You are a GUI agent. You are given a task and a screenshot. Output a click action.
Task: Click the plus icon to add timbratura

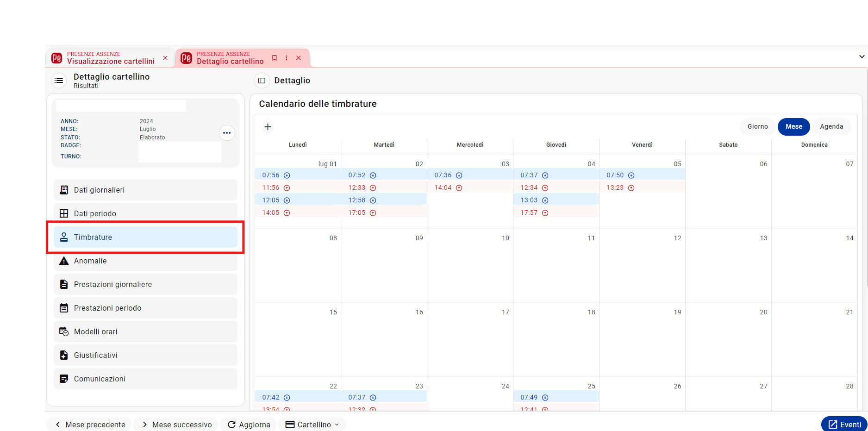[x=268, y=127]
